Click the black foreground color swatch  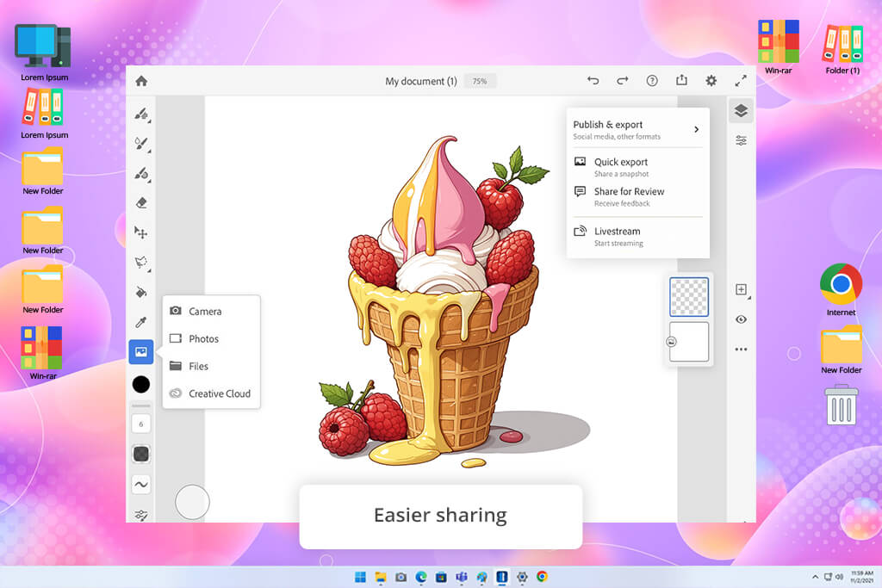[141, 384]
